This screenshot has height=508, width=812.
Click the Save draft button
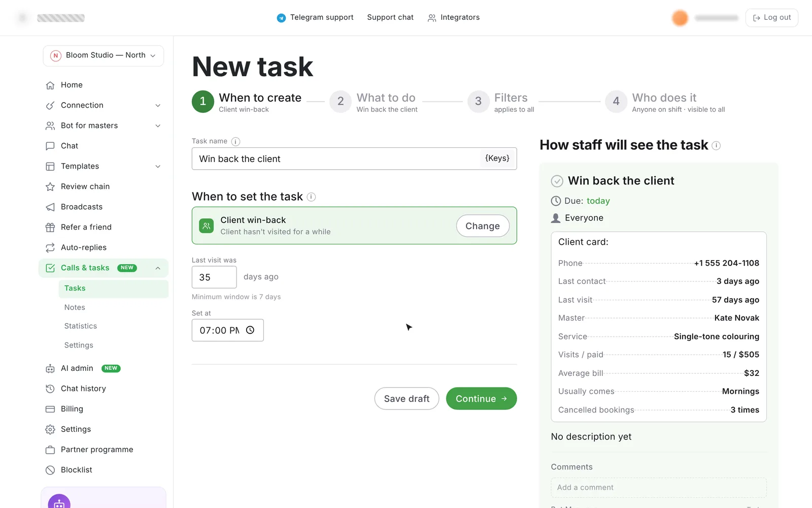click(x=407, y=399)
